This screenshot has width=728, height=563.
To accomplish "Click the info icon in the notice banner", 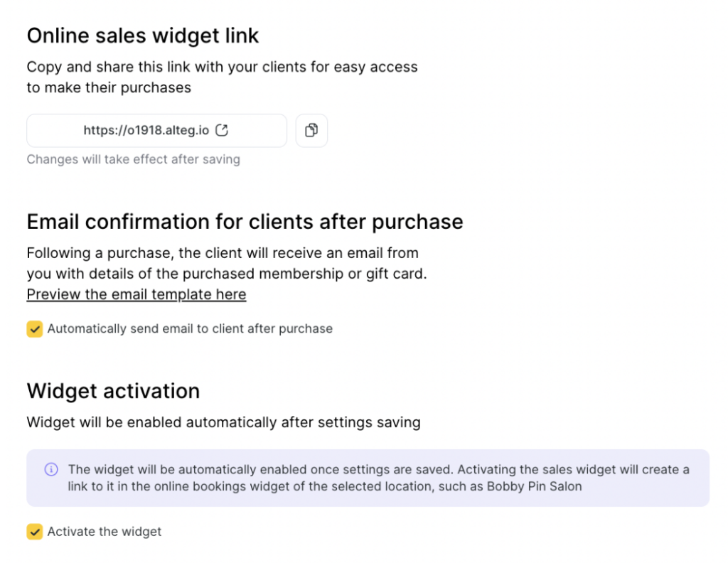I will pyautogui.click(x=51, y=469).
